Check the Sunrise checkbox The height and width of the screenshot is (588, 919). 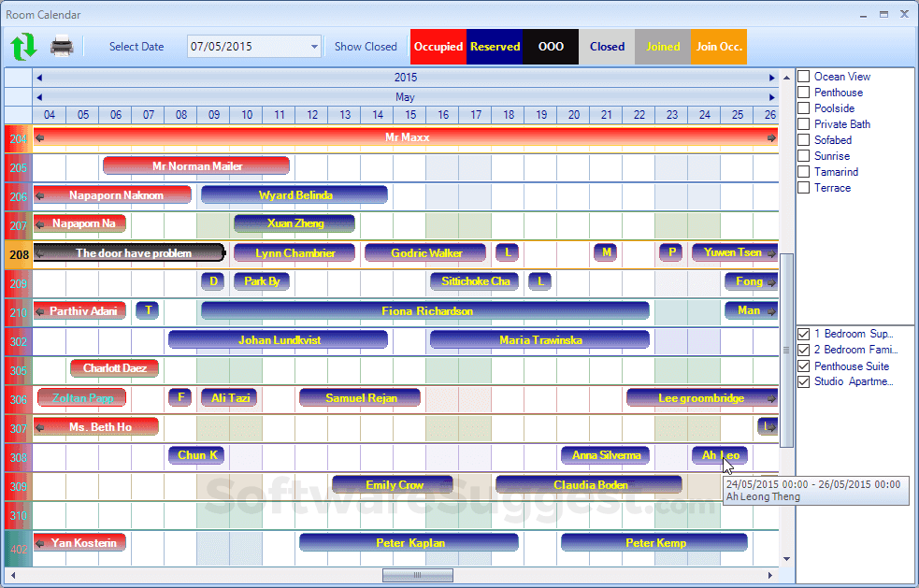point(804,156)
